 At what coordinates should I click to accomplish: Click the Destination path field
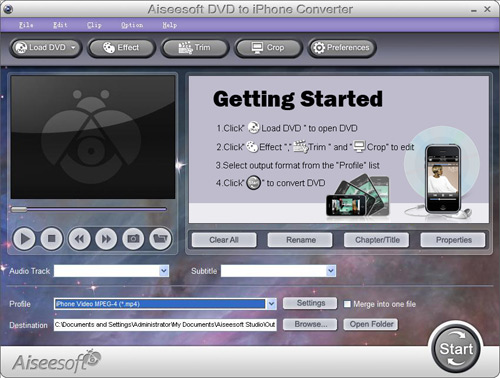pyautogui.click(x=165, y=325)
